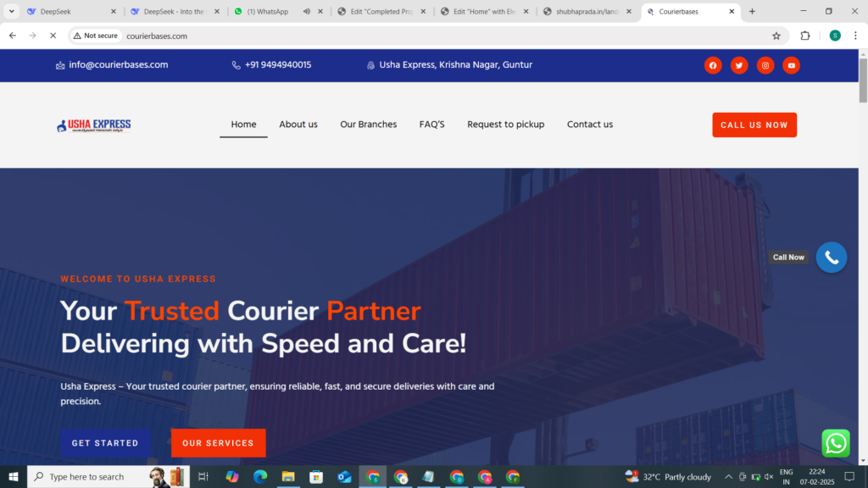Open the Chrome profile avatar
The width and height of the screenshot is (868, 488).
835,36
